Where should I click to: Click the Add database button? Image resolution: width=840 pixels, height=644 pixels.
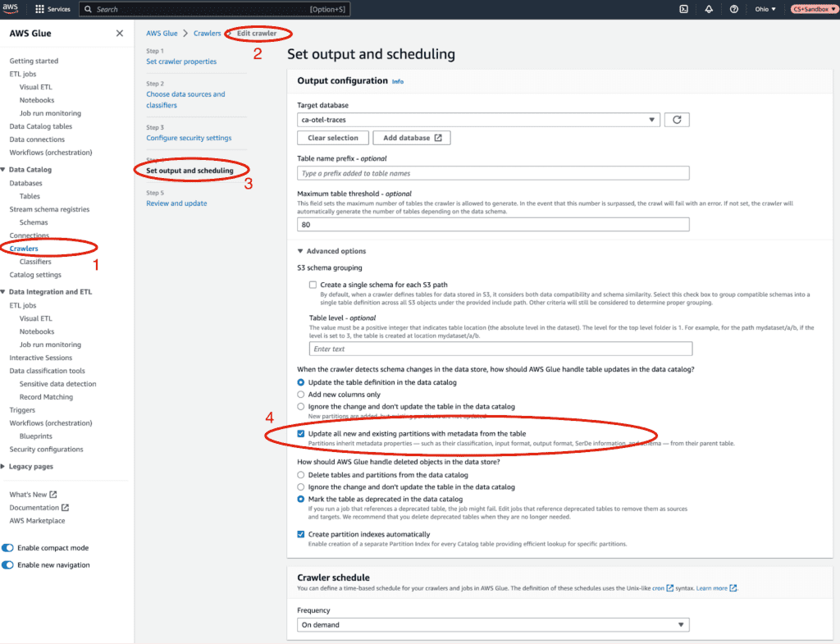point(411,138)
